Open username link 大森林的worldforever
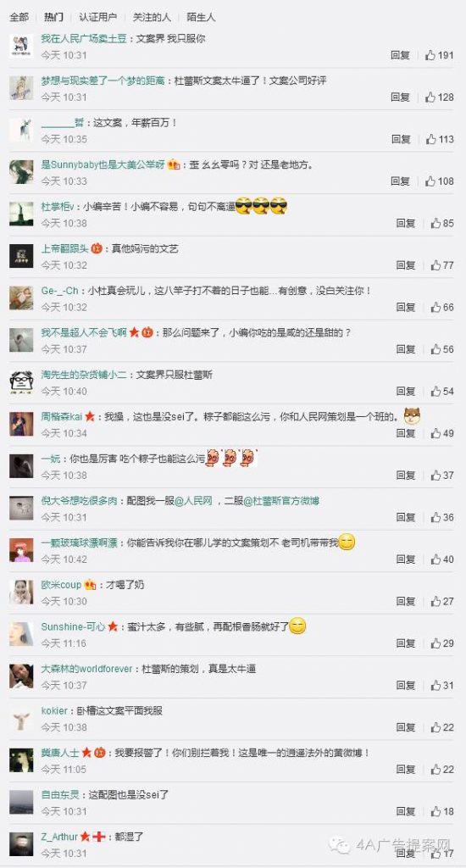The image size is (466, 868). 87,669
